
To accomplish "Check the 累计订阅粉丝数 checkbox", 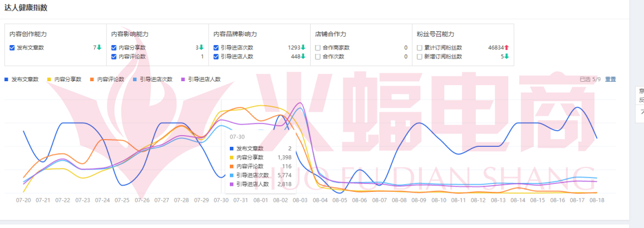I will point(420,48).
